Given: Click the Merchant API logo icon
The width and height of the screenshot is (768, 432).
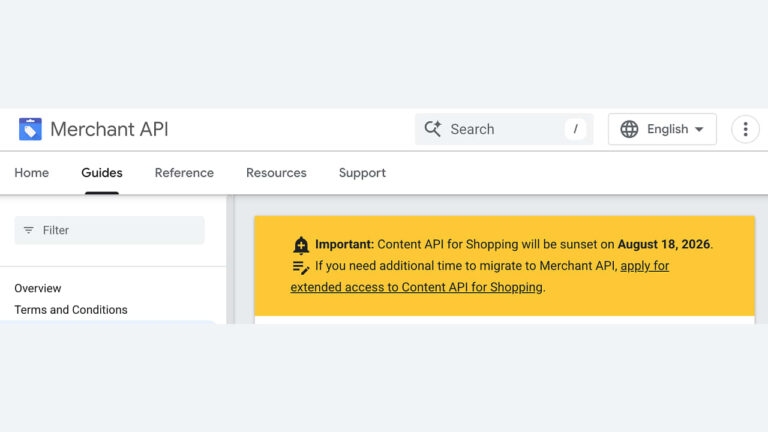Looking at the screenshot, I should click(30, 129).
